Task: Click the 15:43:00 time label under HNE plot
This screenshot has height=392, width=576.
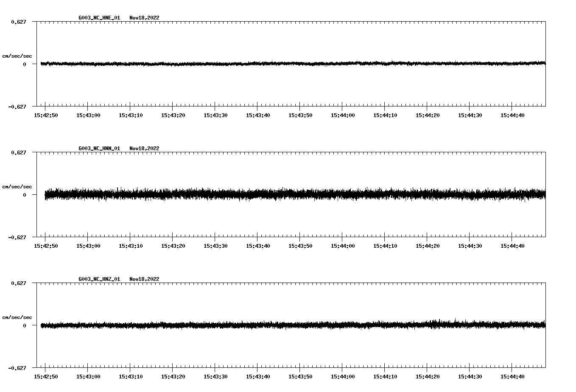Action: coord(88,115)
